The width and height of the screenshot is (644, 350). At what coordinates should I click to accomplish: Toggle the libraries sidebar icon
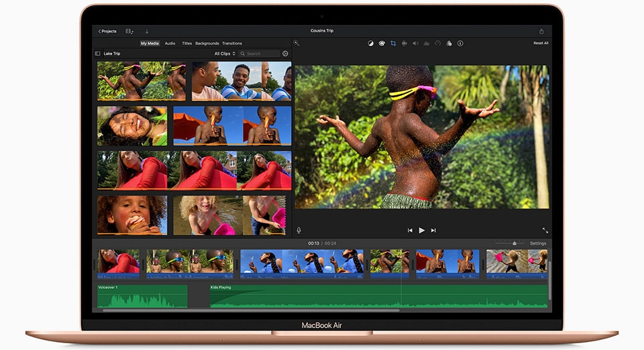coord(97,54)
